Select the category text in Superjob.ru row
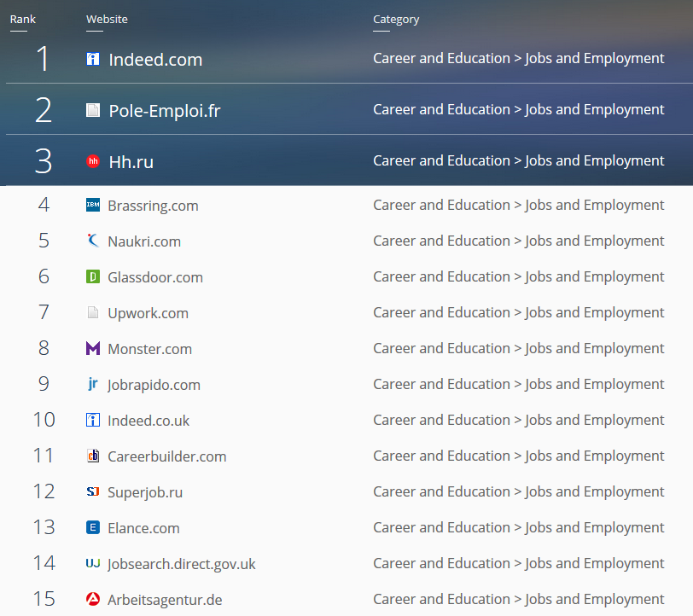This screenshot has width=693, height=616. (x=518, y=491)
